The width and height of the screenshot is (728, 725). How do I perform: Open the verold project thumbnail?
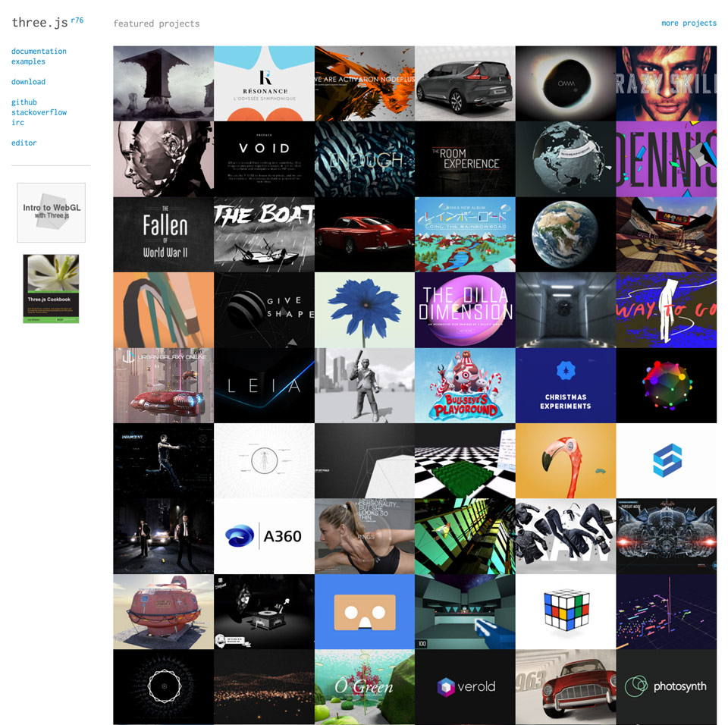(x=465, y=687)
